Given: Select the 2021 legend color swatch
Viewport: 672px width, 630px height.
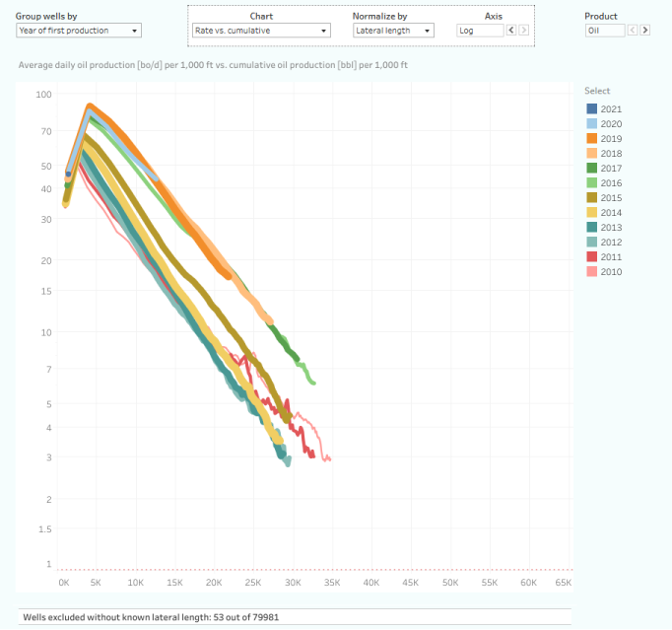Looking at the screenshot, I should click(x=591, y=108).
